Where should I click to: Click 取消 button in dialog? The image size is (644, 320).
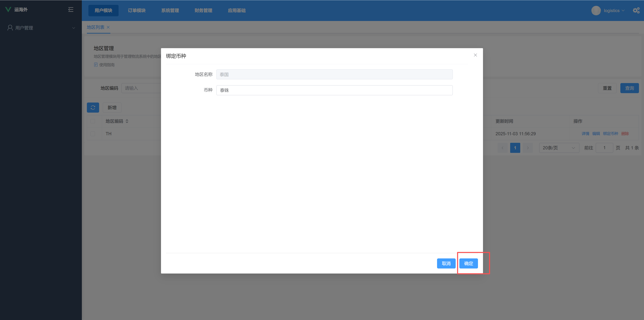click(x=446, y=263)
